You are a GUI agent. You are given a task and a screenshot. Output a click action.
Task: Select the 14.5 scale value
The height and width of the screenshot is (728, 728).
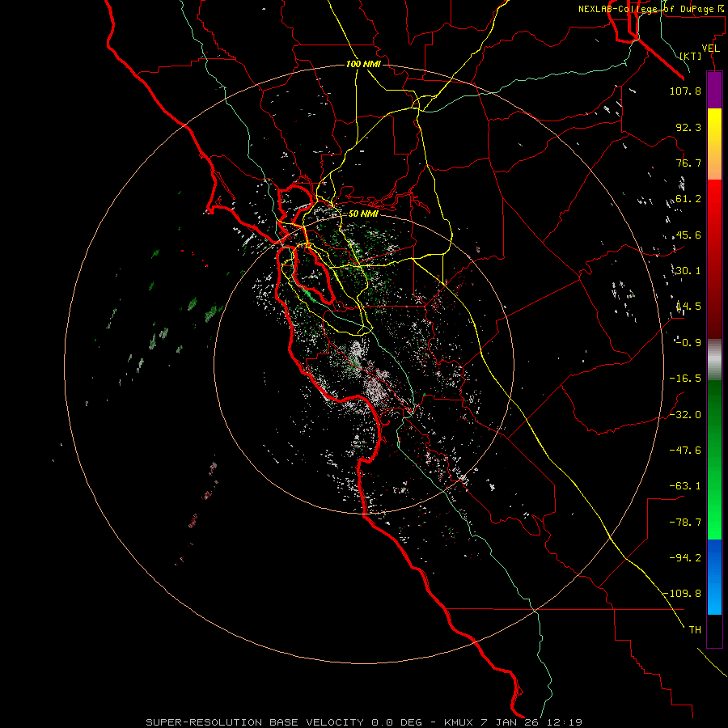(x=688, y=307)
